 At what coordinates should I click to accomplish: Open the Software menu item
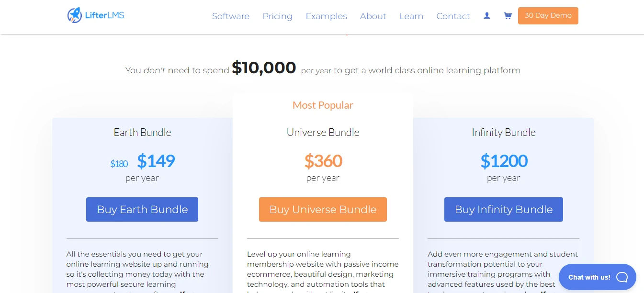click(230, 16)
